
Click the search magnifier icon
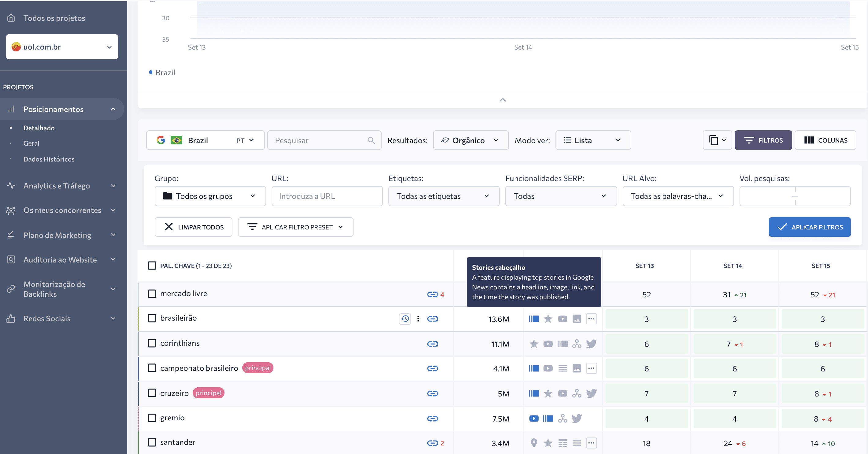(x=371, y=140)
